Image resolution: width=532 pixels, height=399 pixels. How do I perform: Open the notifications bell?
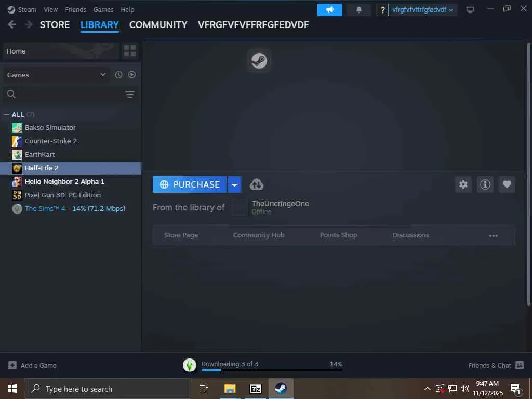[x=358, y=10]
